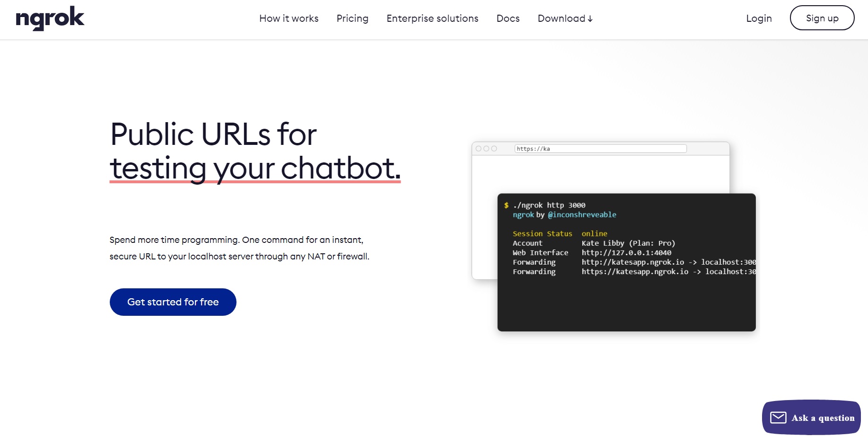This screenshot has width=868, height=437.
Task: Open Enterprise solutions
Action: tap(432, 18)
